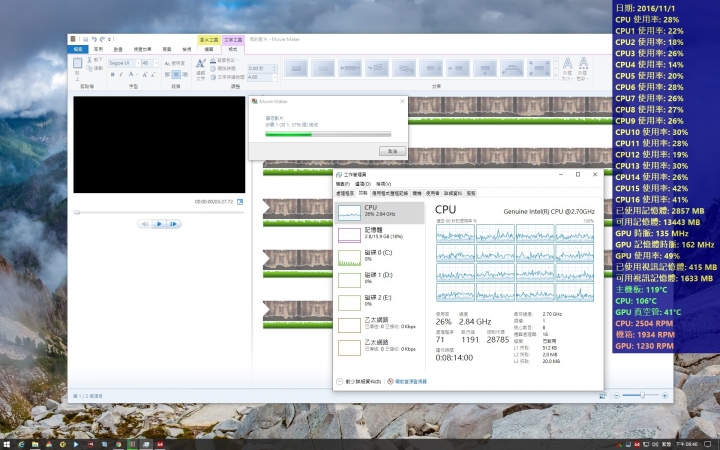Select 記憶體 (Memory) in Task Manager sidebar
The image size is (720, 450).
(x=381, y=234)
